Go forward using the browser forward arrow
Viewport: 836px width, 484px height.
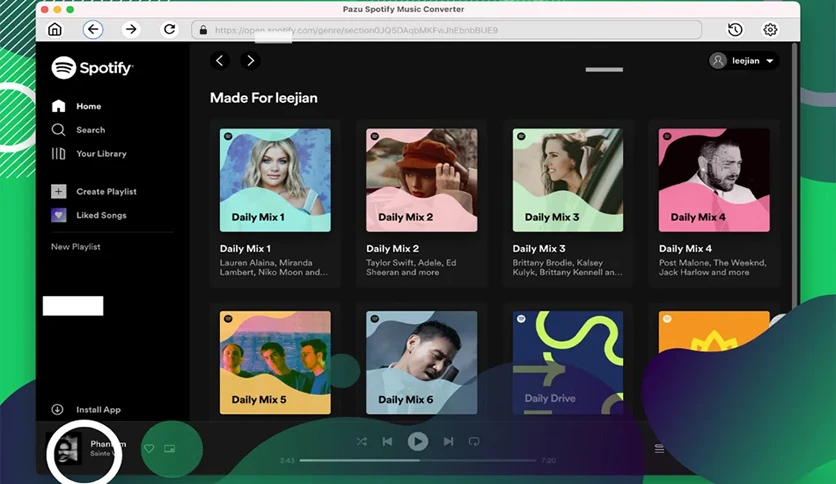(131, 29)
